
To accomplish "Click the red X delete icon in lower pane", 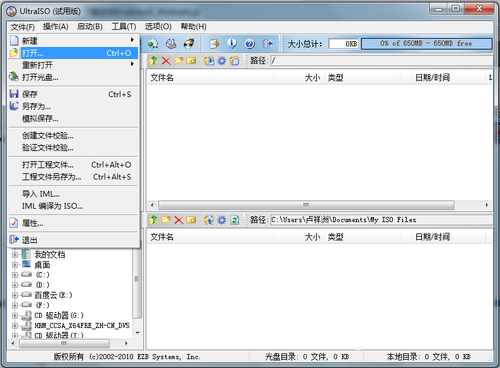I will click(x=179, y=220).
